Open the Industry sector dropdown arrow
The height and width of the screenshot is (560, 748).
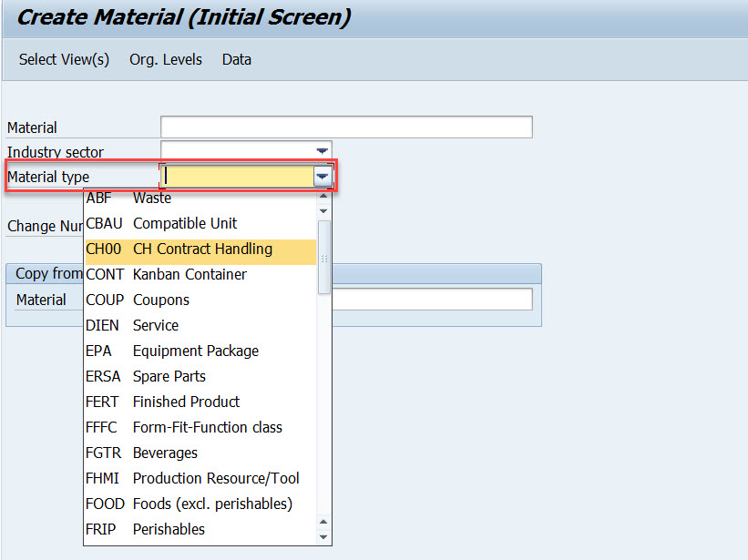pos(322,151)
